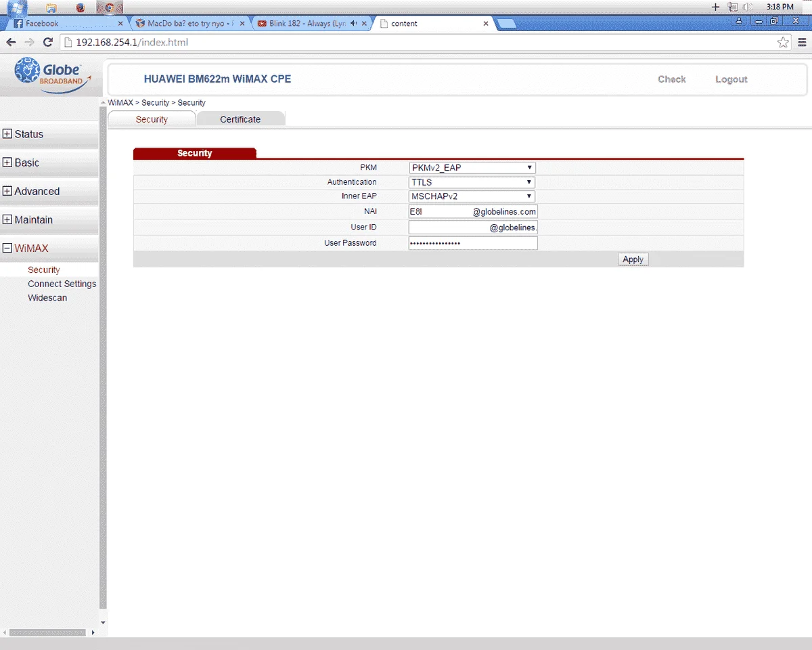Open the Inner EAP dropdown
Screen dimensions: 812x650
tap(472, 196)
